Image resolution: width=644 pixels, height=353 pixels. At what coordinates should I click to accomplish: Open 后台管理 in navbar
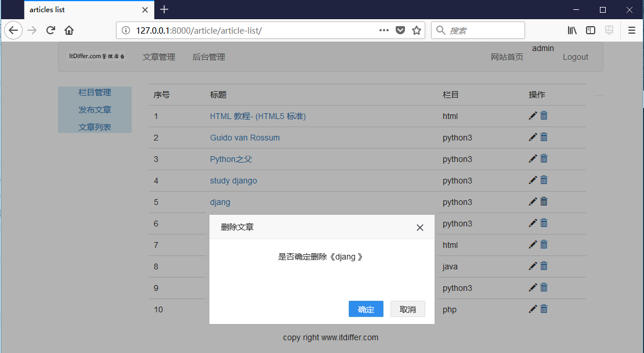coord(209,57)
